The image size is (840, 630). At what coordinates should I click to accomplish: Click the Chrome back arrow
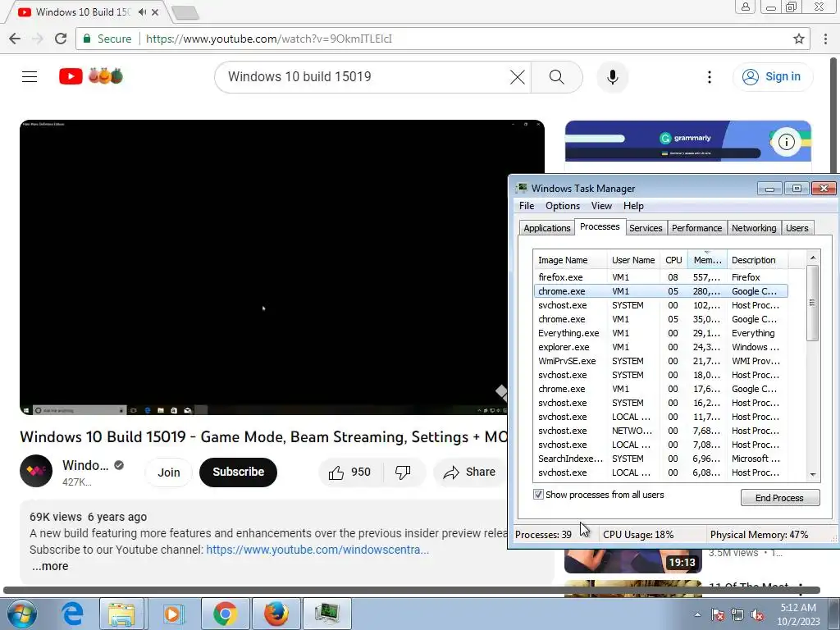tap(15, 39)
